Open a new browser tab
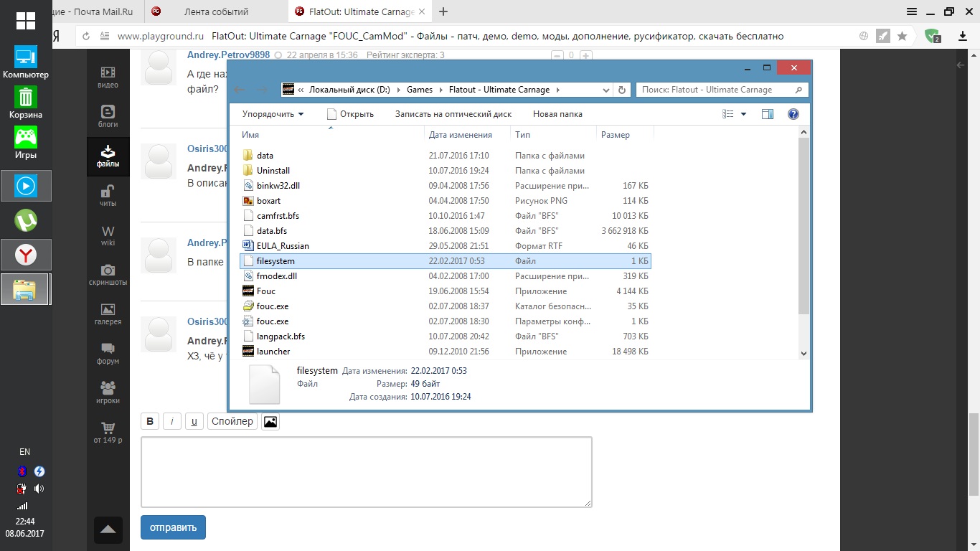This screenshot has width=980, height=551. click(443, 11)
